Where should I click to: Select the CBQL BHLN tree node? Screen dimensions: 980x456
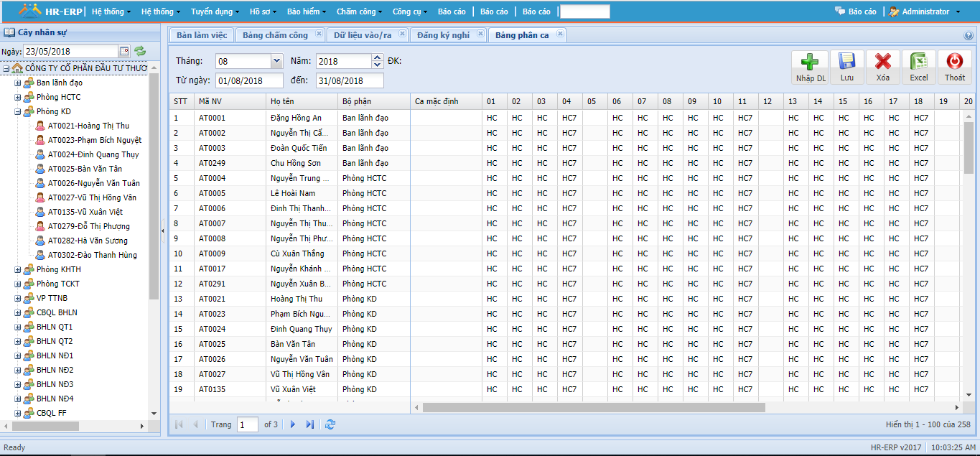[x=57, y=312]
